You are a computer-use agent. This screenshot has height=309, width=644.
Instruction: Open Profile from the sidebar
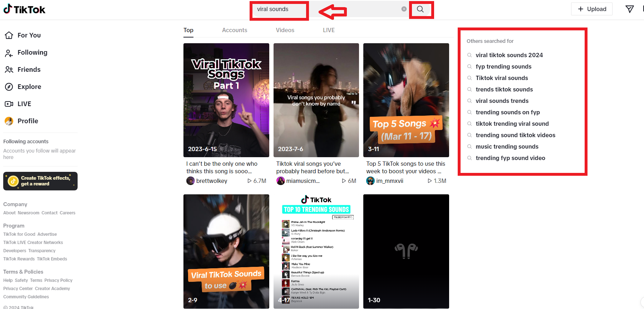pyautogui.click(x=21, y=121)
